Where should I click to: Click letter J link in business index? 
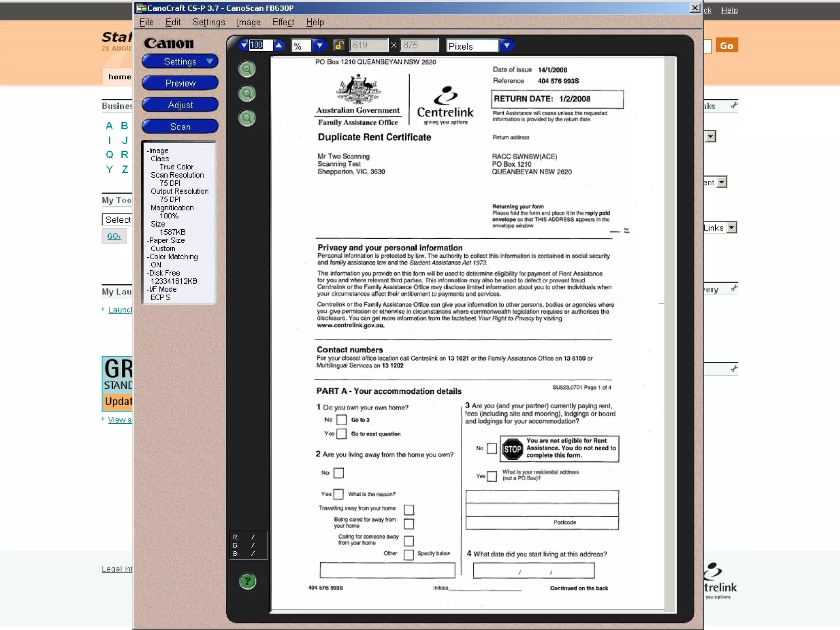125,141
